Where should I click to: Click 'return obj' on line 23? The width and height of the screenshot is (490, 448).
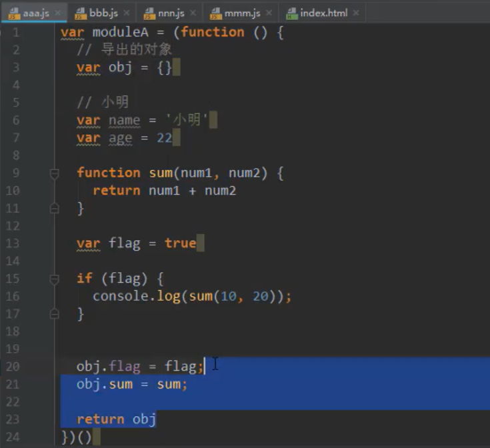click(x=116, y=419)
